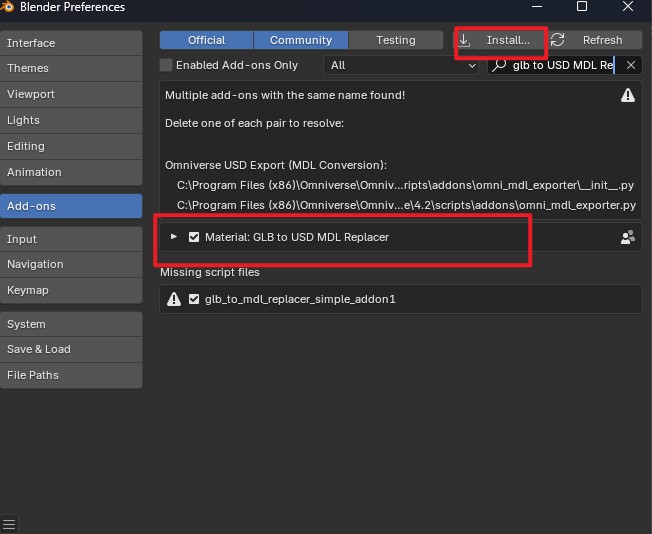Viewport: 652px width, 534px height.
Task: Open the hamburger menu at bottom left
Action: coord(9,524)
